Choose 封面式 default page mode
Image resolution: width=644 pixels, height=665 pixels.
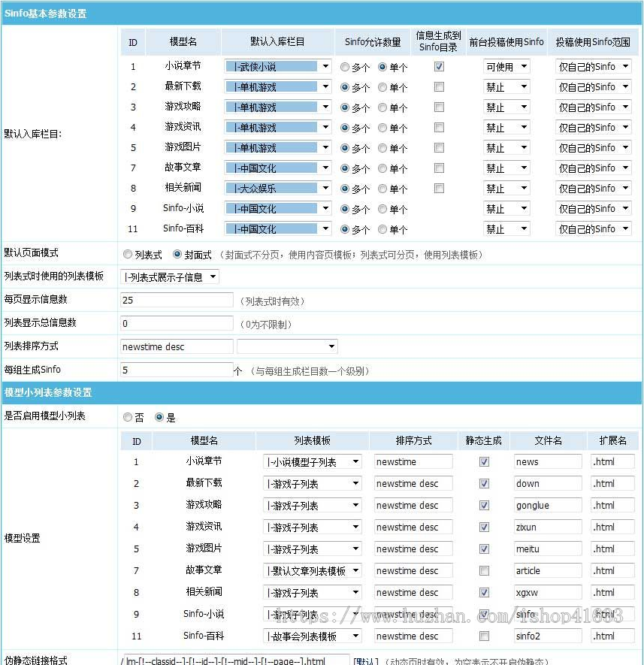(x=177, y=254)
